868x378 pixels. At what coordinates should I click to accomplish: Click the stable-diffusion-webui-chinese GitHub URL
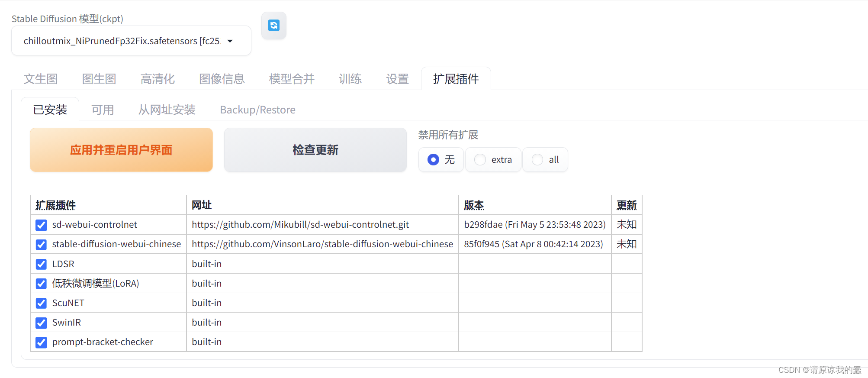click(x=322, y=244)
